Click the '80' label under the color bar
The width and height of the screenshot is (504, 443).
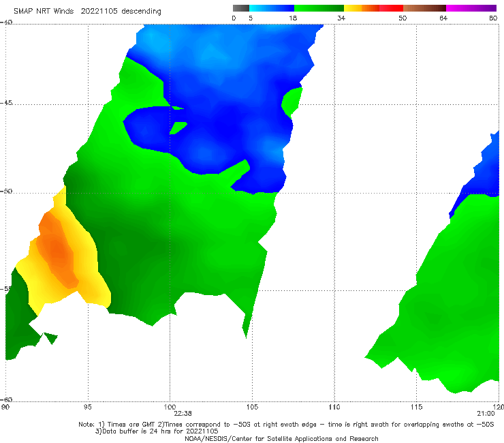point(493,18)
